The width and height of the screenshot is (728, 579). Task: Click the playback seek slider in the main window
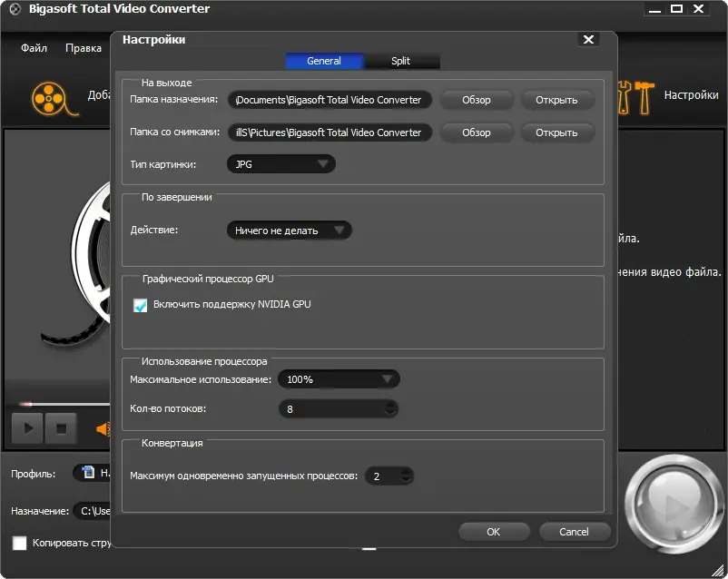(x=64, y=404)
